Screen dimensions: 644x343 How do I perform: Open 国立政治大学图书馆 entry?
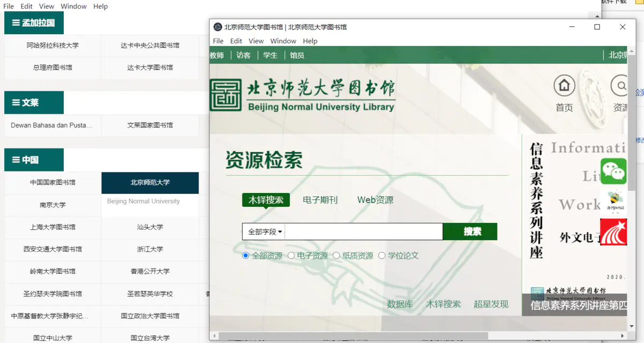pyautogui.click(x=150, y=316)
